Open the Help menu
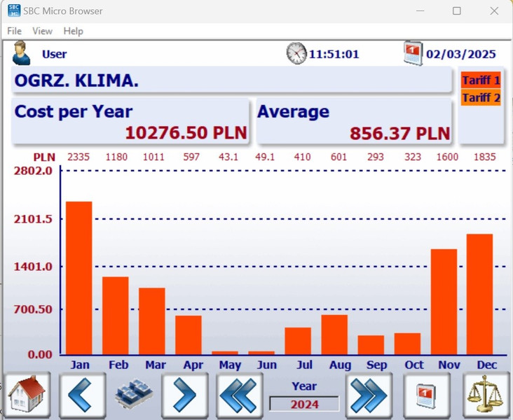The width and height of the screenshot is (513, 420). (73, 31)
